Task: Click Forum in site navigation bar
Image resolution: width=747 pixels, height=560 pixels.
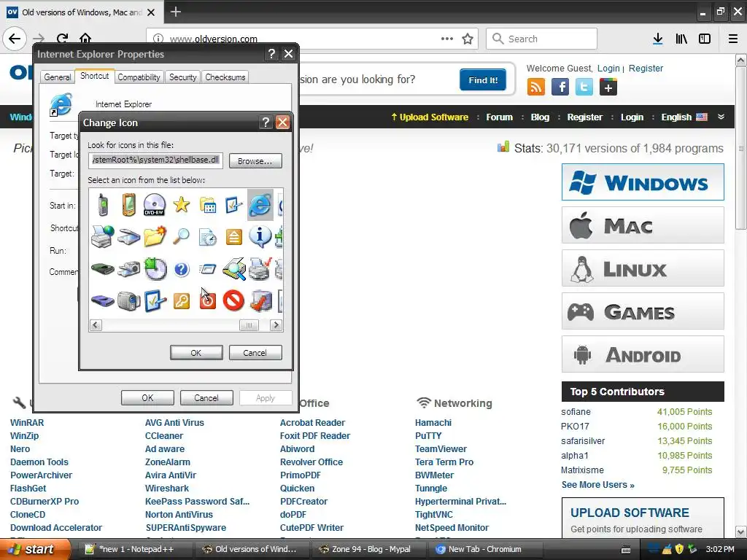Action: click(x=499, y=117)
